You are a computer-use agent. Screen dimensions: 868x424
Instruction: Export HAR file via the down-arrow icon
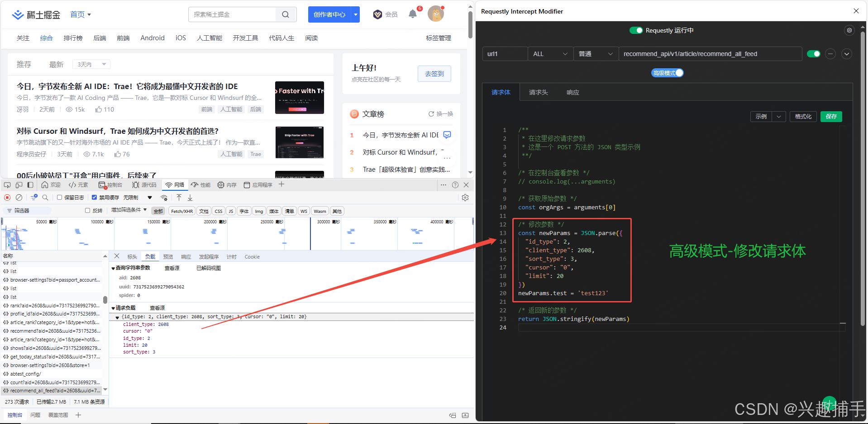pyautogui.click(x=190, y=198)
